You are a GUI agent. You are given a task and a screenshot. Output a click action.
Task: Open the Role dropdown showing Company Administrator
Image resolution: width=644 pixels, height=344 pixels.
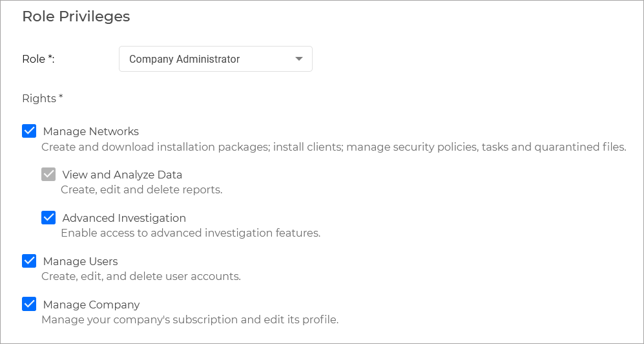coord(207,59)
